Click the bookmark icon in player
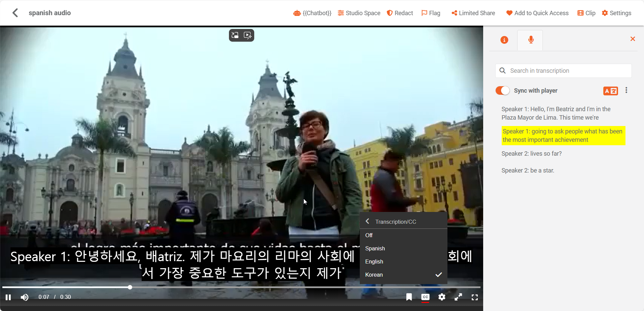Screen dimensions: 644x311 click(x=409, y=297)
